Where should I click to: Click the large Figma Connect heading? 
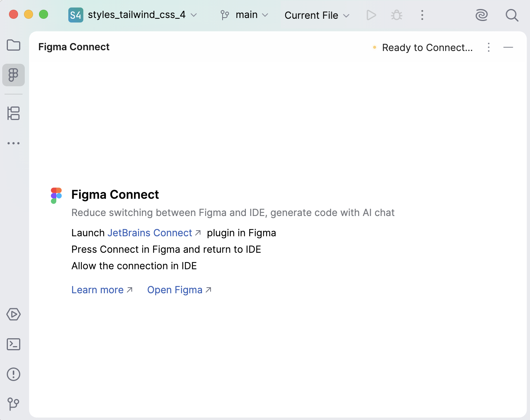115,195
